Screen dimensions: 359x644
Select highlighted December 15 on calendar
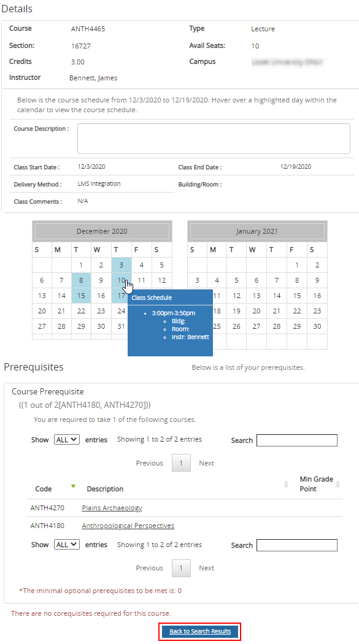point(82,296)
